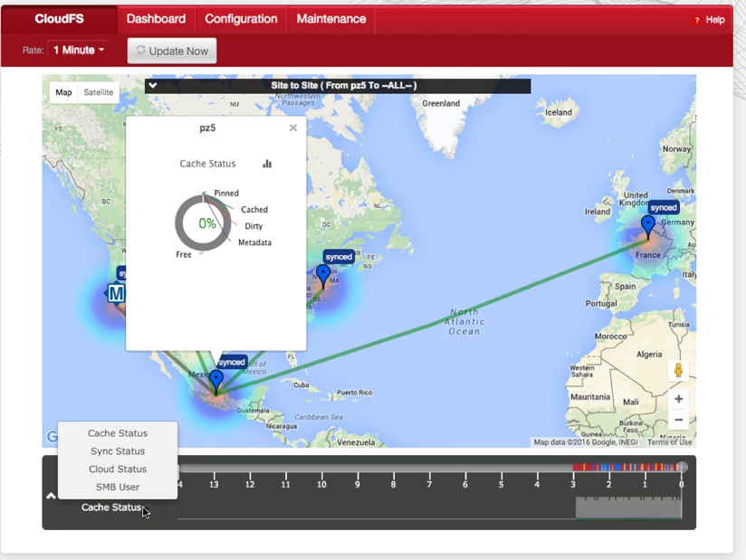Choose Sync Status from the popup menu
Screen dimensions: 746x560
(x=118, y=451)
